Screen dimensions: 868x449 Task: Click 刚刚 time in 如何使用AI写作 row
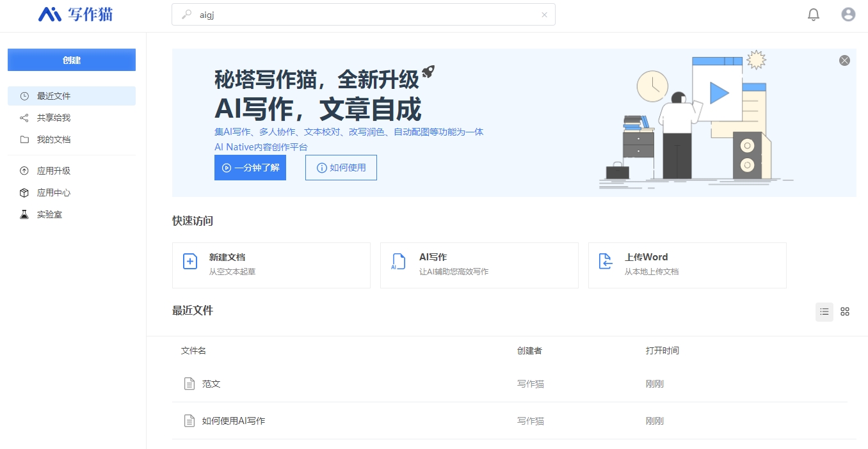click(655, 421)
